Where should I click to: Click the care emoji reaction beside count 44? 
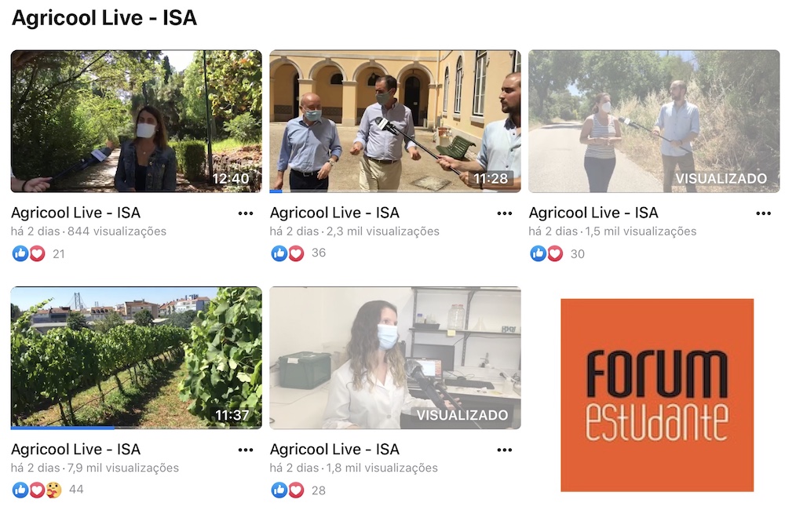pos(53,490)
